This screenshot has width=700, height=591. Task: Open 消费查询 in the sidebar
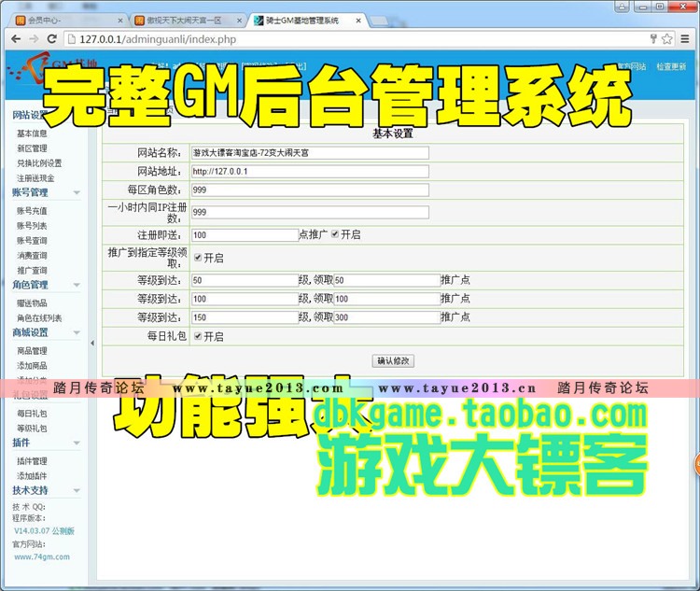(32, 255)
